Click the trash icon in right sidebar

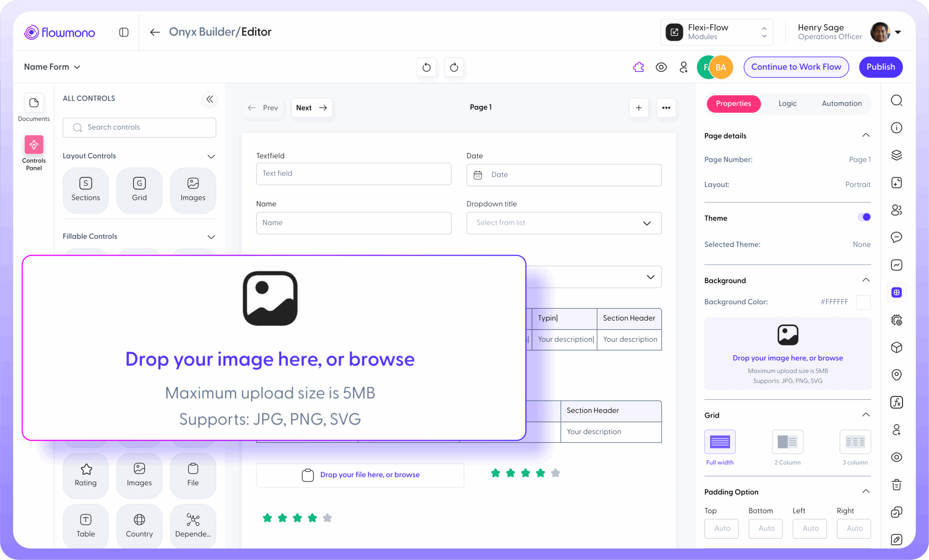pos(896,484)
